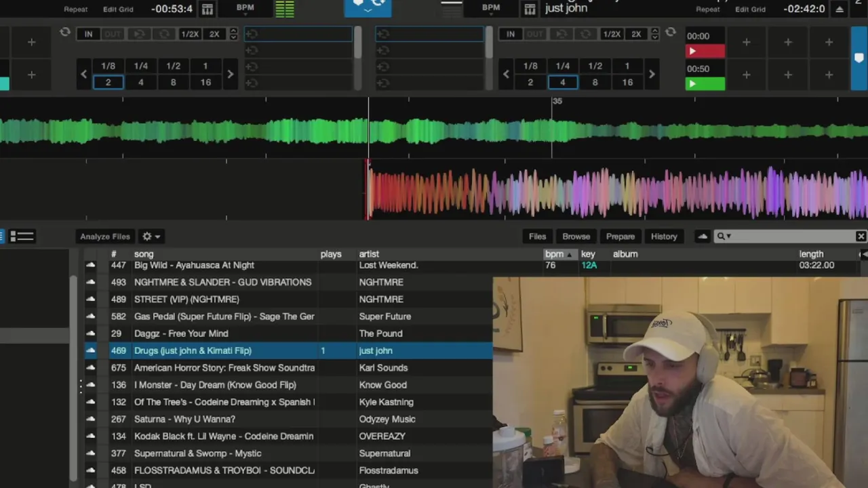Image resolution: width=868 pixels, height=488 pixels.
Task: Click Analyze Files button
Action: (x=104, y=237)
